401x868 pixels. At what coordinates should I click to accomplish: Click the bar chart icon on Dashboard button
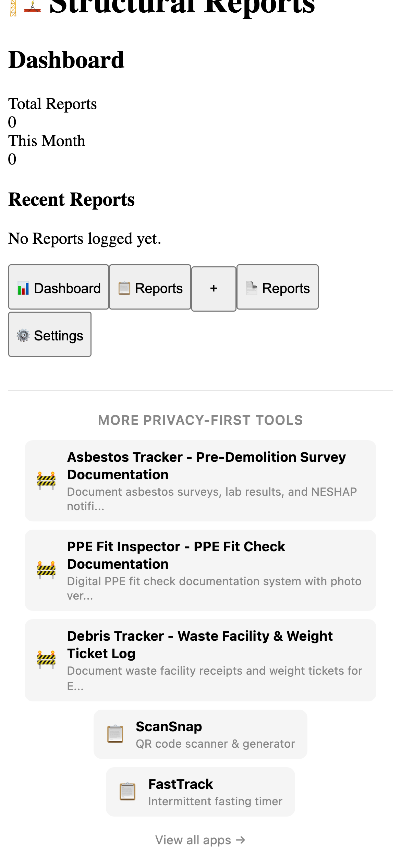(x=23, y=288)
